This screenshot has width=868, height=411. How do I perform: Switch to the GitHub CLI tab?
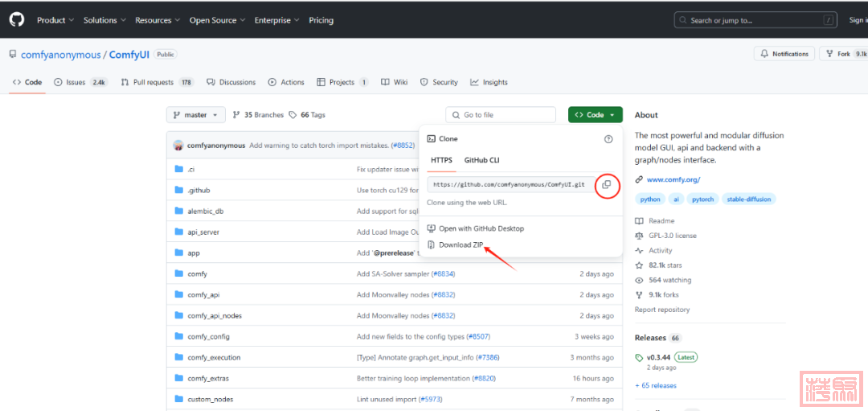(481, 160)
